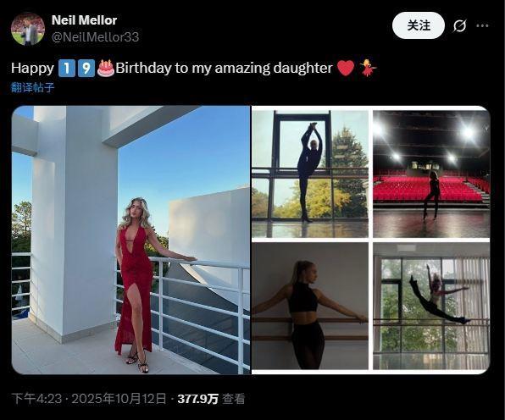This screenshot has height=420, width=505.
Task: Open the leg-stretch window silhouette photo
Action: (310, 174)
